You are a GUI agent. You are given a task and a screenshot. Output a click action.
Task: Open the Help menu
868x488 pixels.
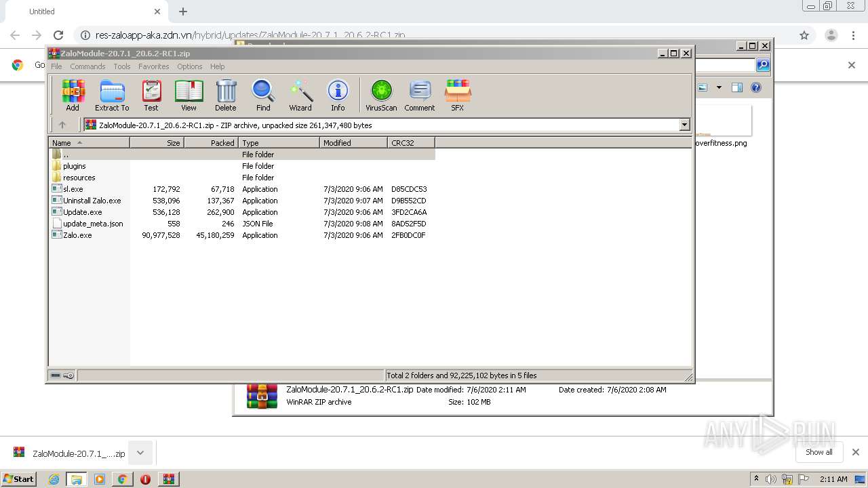tap(217, 66)
